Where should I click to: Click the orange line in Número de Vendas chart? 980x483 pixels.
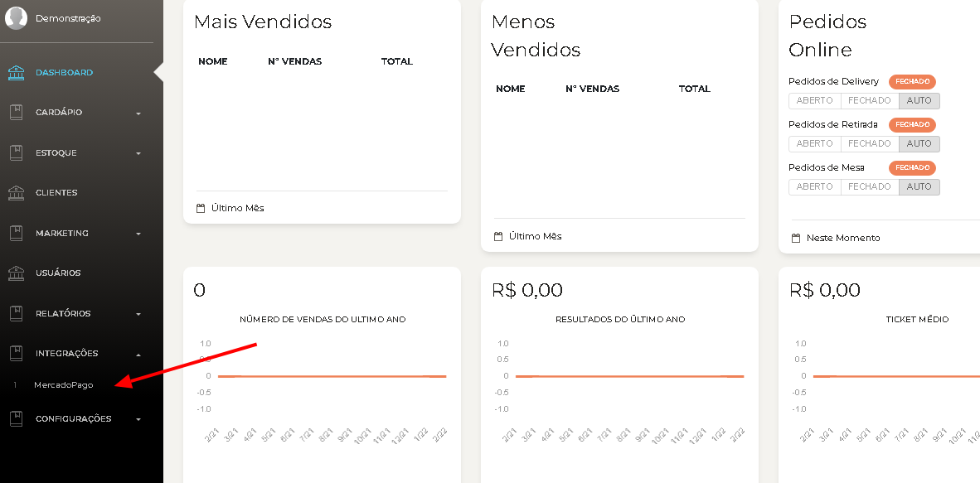tap(332, 376)
